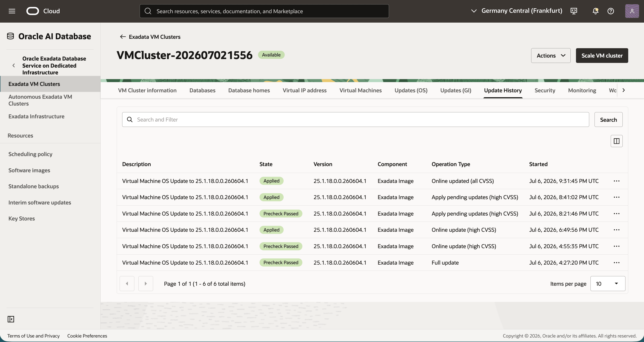Image resolution: width=644 pixels, height=342 pixels.
Task: Open the Security tab
Action: [x=545, y=90]
